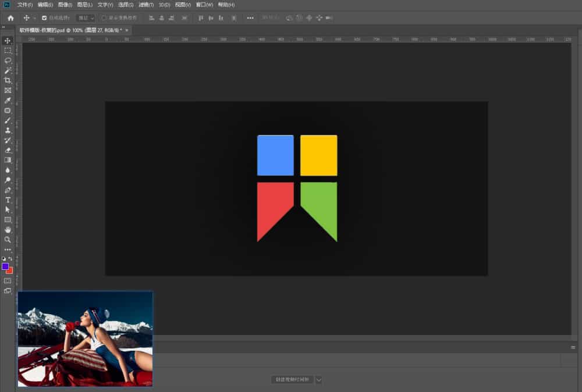The width and height of the screenshot is (582, 392).
Task: Select the Rectangular Marquee tool
Action: pos(8,51)
